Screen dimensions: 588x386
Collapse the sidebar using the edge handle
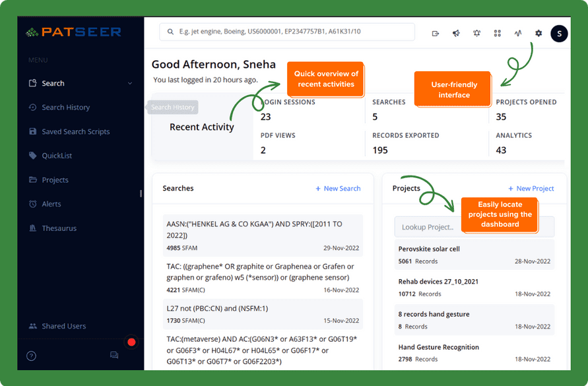(141, 193)
